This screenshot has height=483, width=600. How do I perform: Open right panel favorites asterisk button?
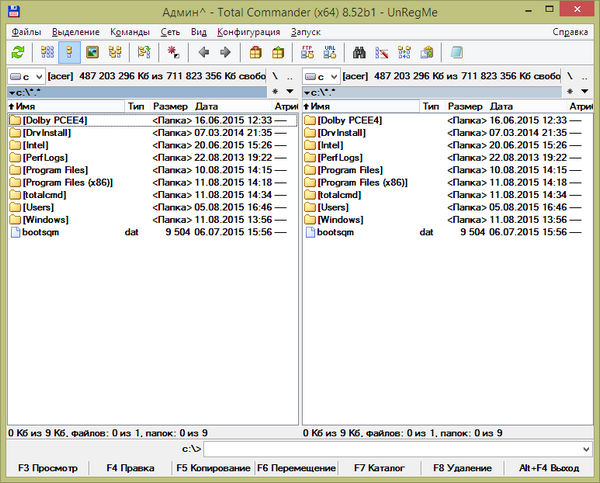[x=570, y=91]
